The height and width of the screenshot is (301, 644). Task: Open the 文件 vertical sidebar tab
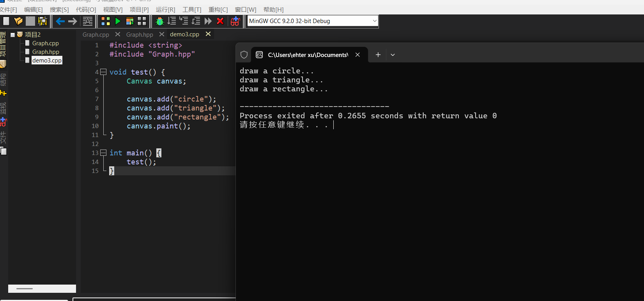[3, 138]
